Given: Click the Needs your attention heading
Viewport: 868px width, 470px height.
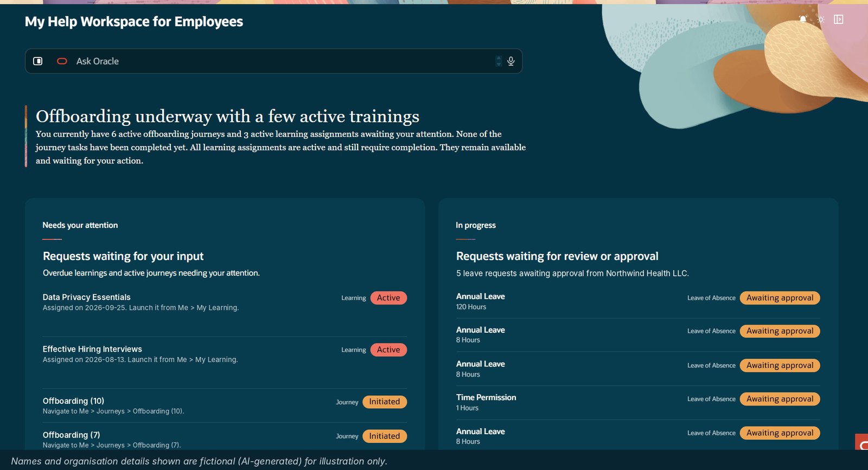Looking at the screenshot, I should 80,225.
